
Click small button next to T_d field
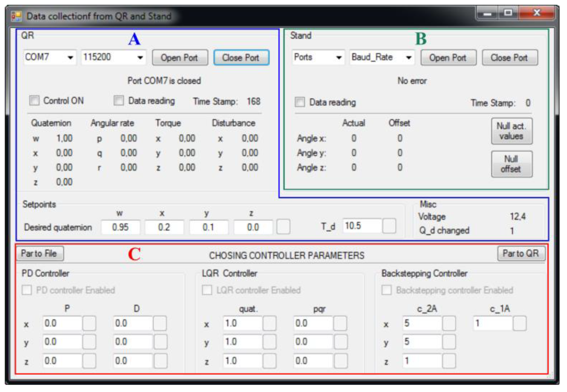pyautogui.click(x=389, y=226)
